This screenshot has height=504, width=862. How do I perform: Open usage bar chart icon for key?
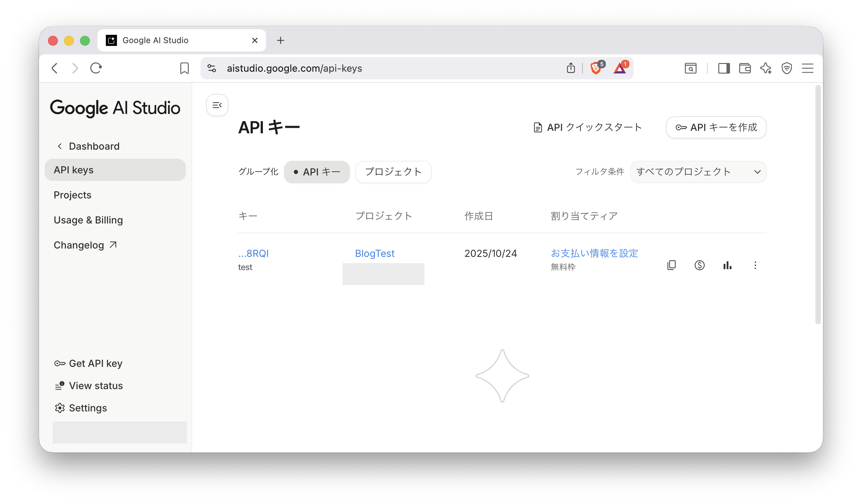tap(727, 265)
